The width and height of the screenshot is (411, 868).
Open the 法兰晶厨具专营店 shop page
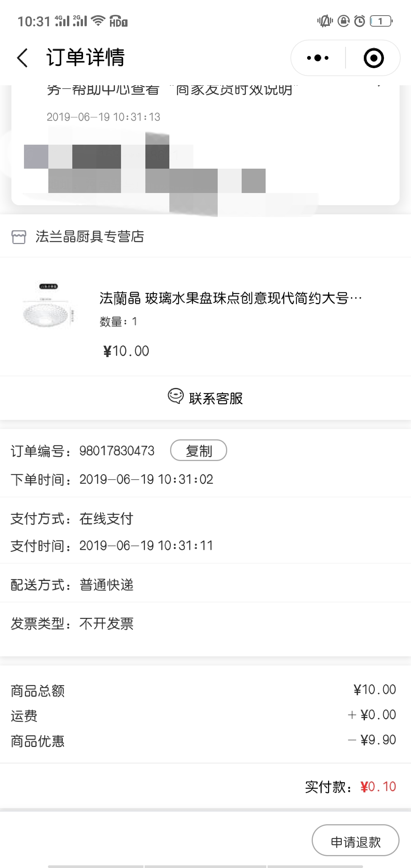tap(90, 236)
